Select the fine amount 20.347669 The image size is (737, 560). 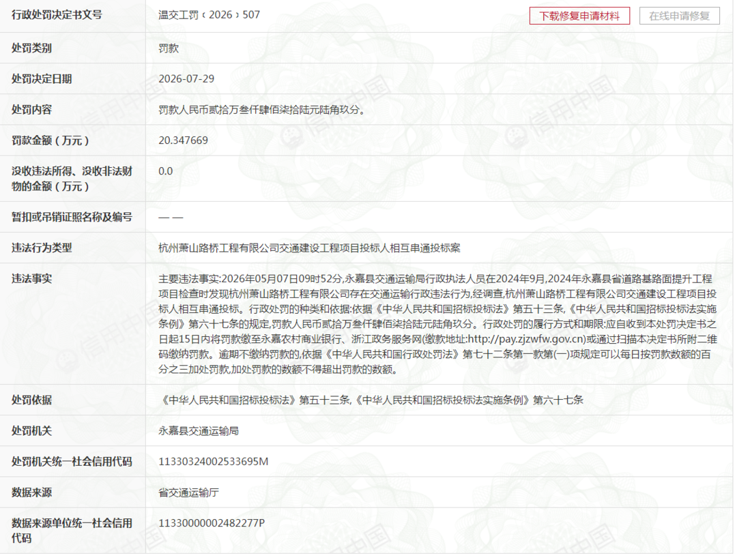click(184, 141)
